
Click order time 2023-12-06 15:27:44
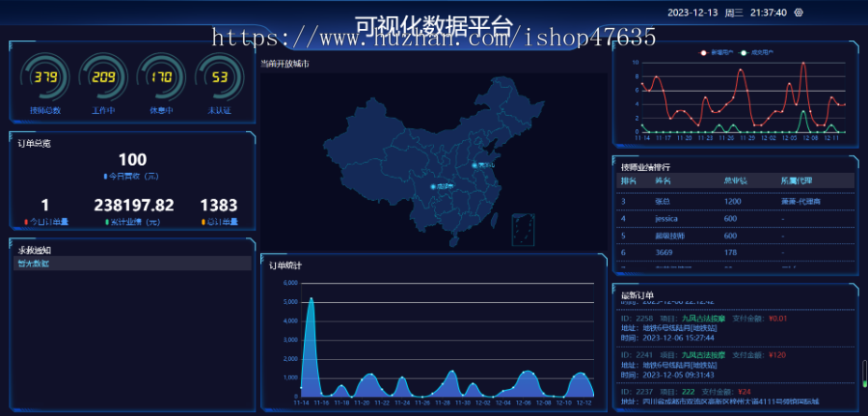click(679, 338)
